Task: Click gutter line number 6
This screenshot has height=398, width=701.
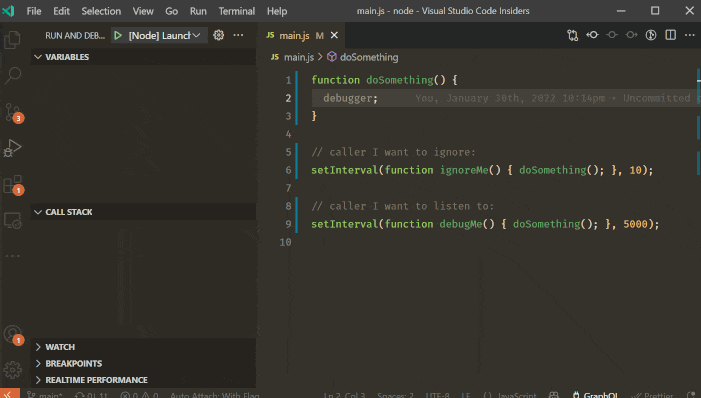Action: click(x=288, y=170)
